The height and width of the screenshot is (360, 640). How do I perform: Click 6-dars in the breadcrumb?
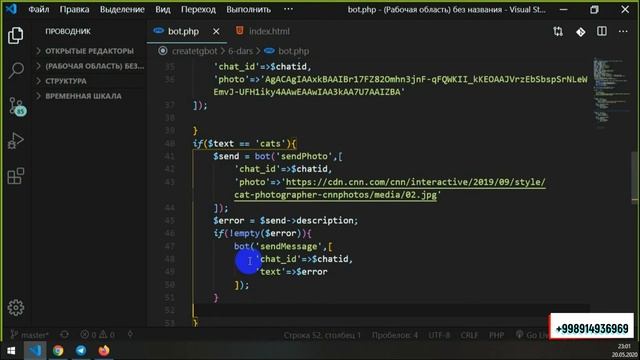pyautogui.click(x=240, y=51)
